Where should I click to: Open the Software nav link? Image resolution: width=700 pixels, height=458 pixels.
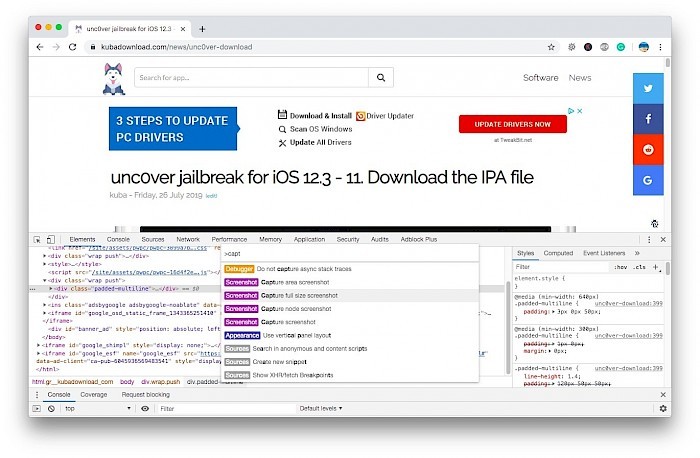pos(541,78)
